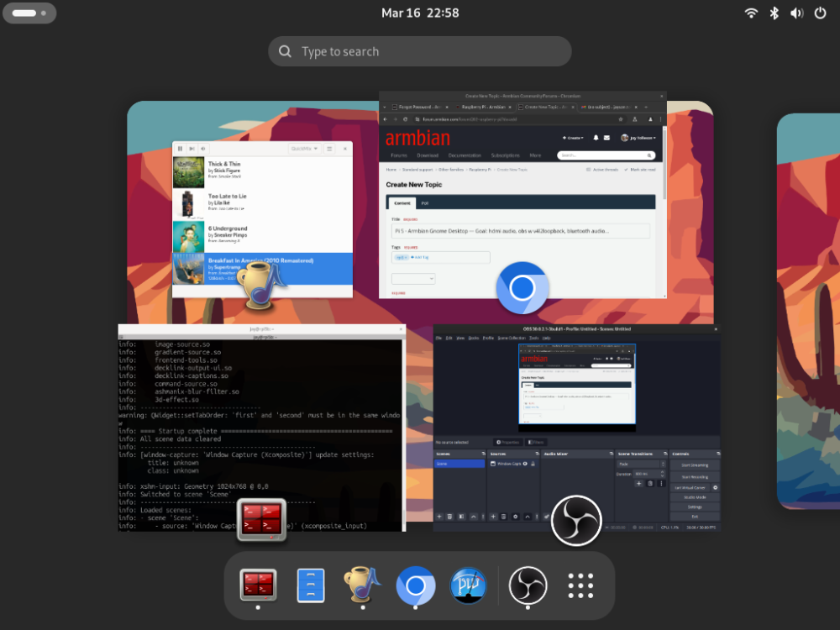
Task: Open the clock showing Mar 16 22:58
Action: click(420, 13)
